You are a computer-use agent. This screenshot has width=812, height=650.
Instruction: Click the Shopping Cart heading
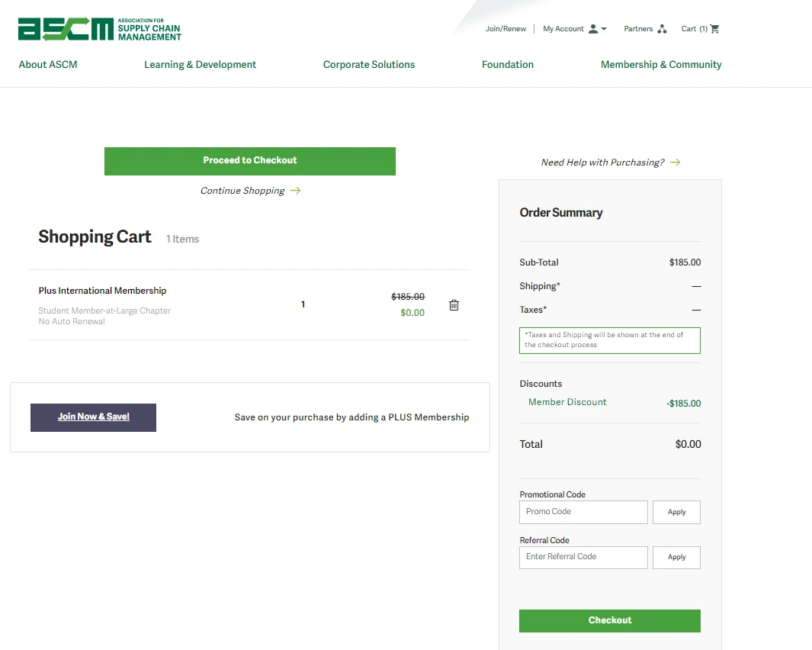(x=95, y=237)
